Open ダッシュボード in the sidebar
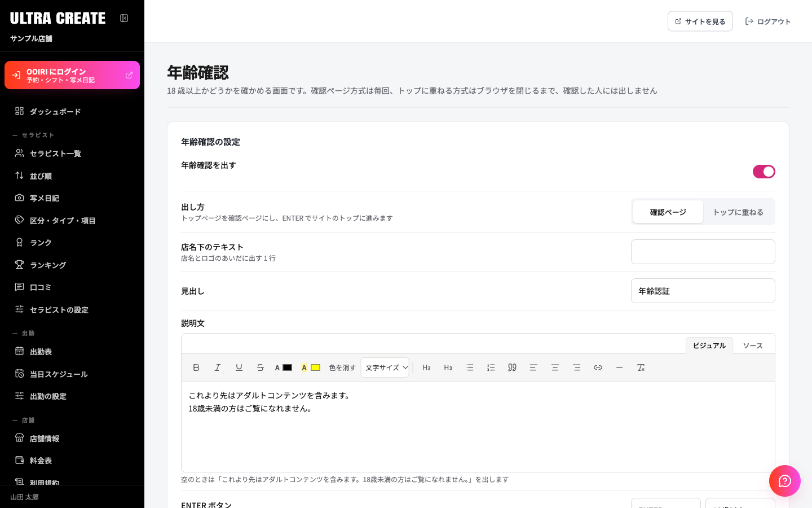Image resolution: width=812 pixels, height=508 pixels. 72,112
